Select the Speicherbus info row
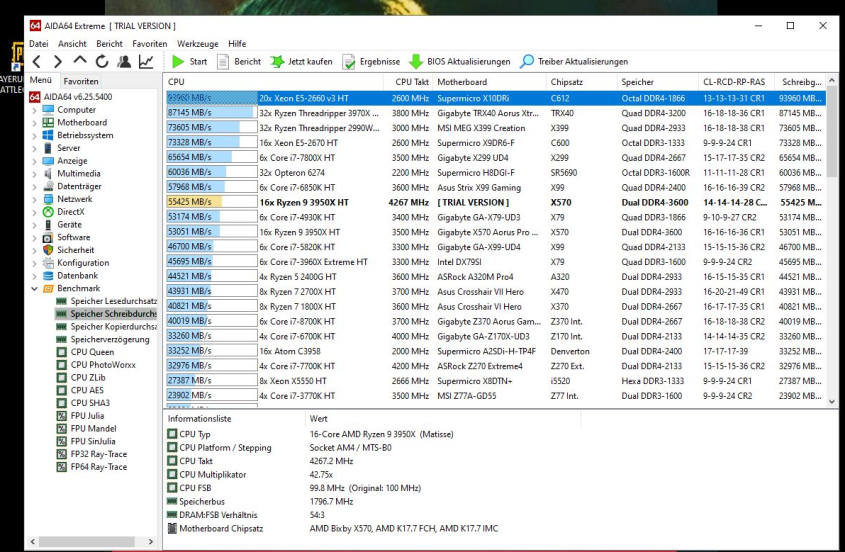 point(260,501)
